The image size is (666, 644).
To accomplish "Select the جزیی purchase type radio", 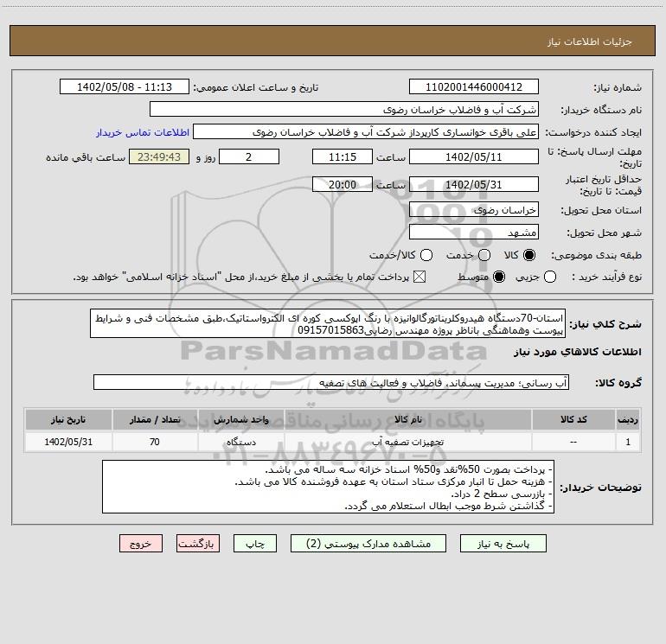I will [550, 277].
